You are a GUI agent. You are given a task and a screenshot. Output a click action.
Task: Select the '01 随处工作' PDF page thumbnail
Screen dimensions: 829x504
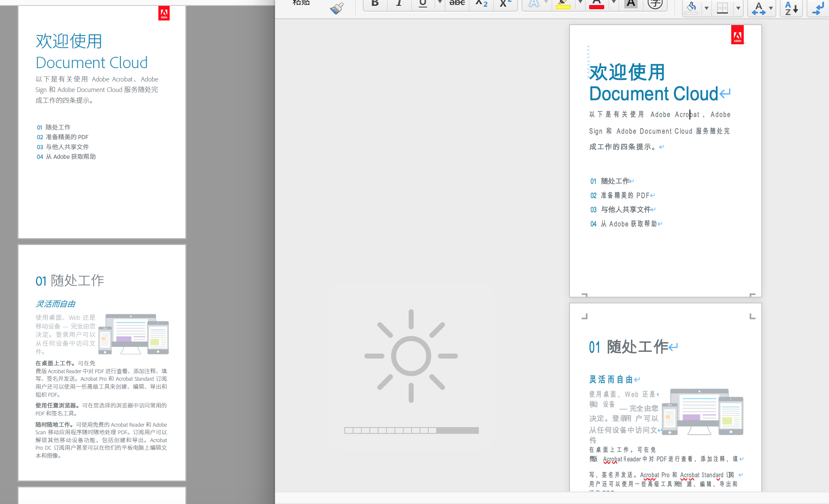point(102,363)
